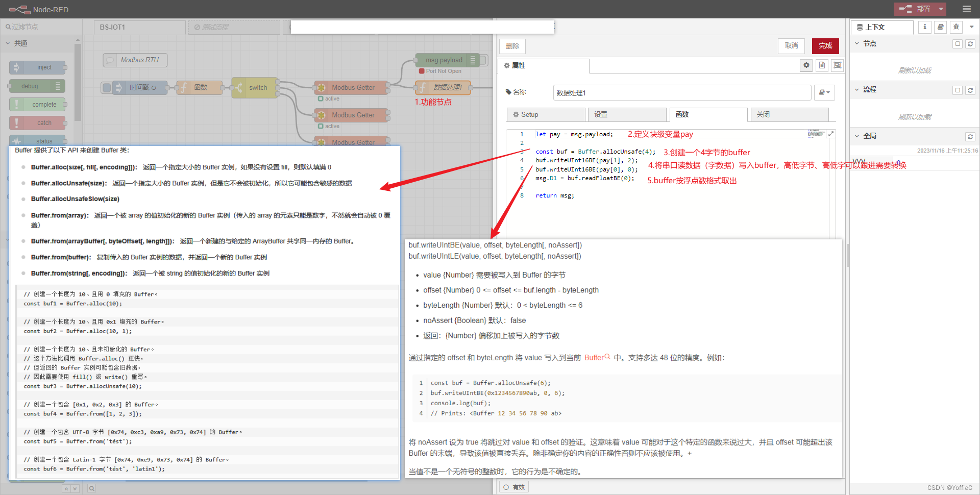Screen dimensions: 980x495
Task: Open node appearance icon
Action: (x=837, y=65)
